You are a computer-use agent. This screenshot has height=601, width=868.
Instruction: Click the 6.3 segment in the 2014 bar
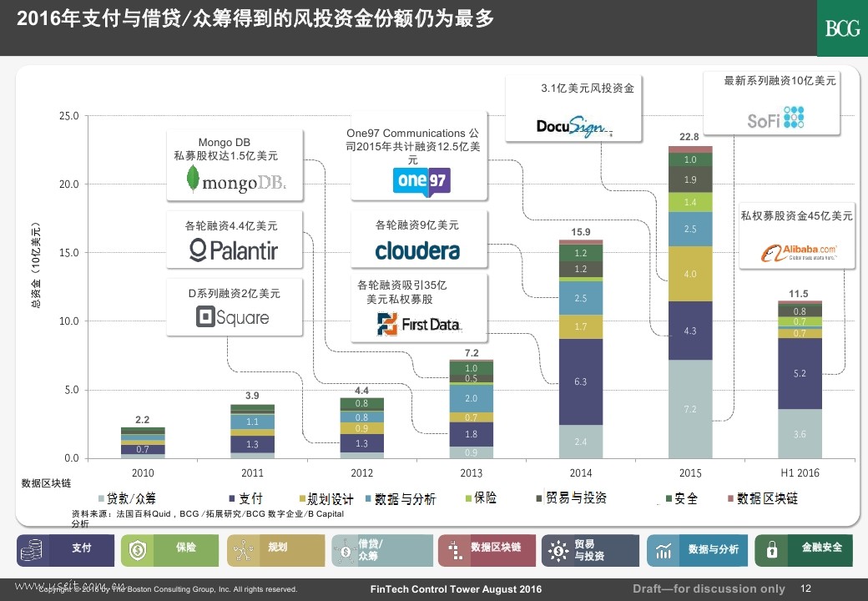point(581,381)
